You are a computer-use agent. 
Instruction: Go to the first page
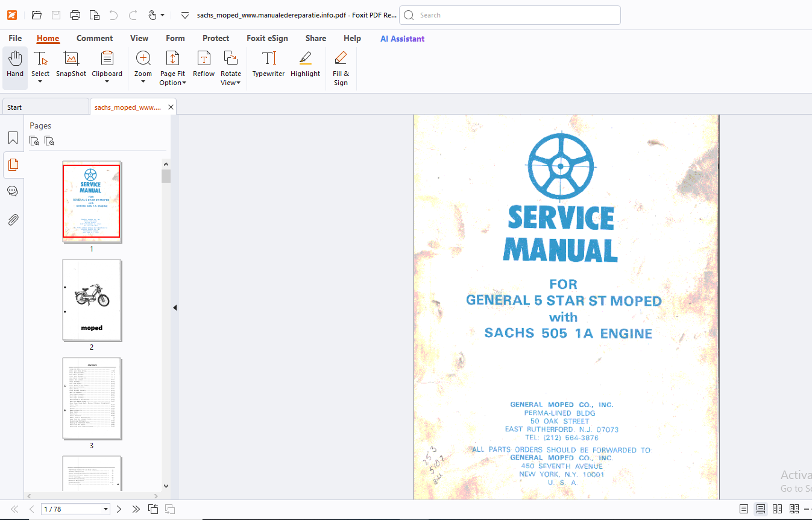[14, 509]
